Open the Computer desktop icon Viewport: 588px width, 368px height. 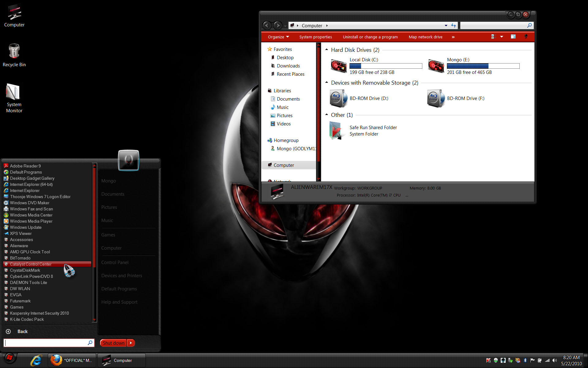tap(14, 16)
